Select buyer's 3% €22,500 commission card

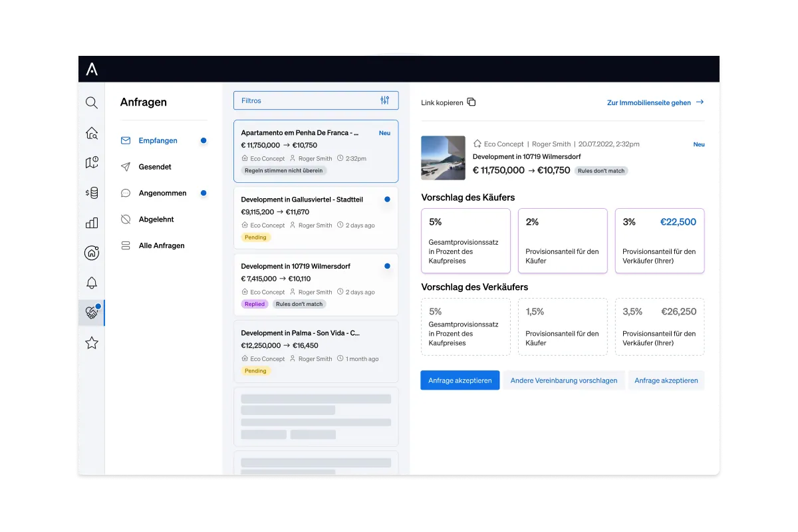click(x=660, y=241)
